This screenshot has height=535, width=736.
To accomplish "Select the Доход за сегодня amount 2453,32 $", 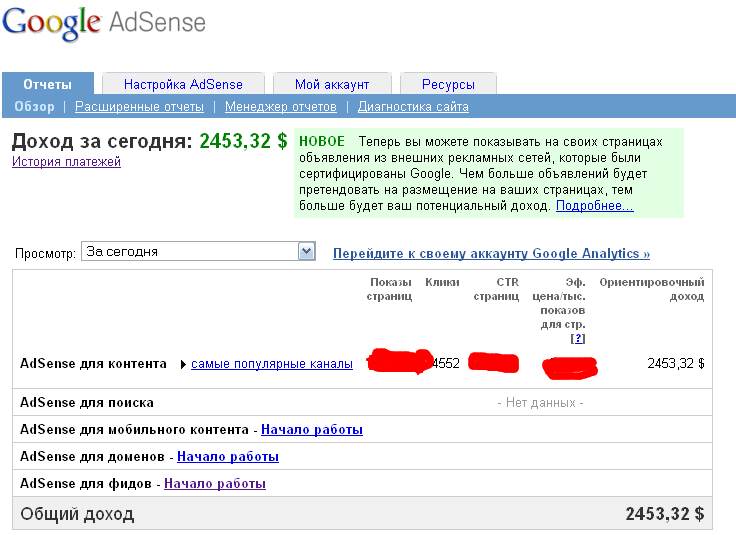I will tap(243, 141).
